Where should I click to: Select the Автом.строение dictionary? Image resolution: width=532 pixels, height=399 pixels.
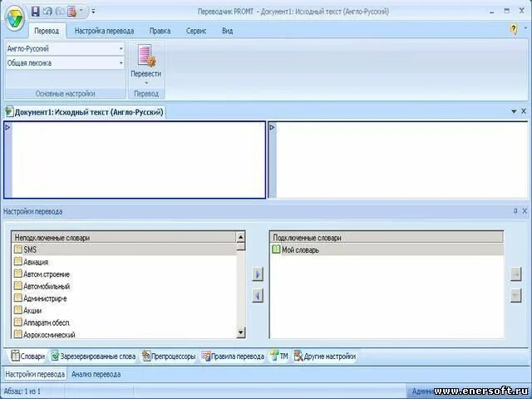point(124,274)
